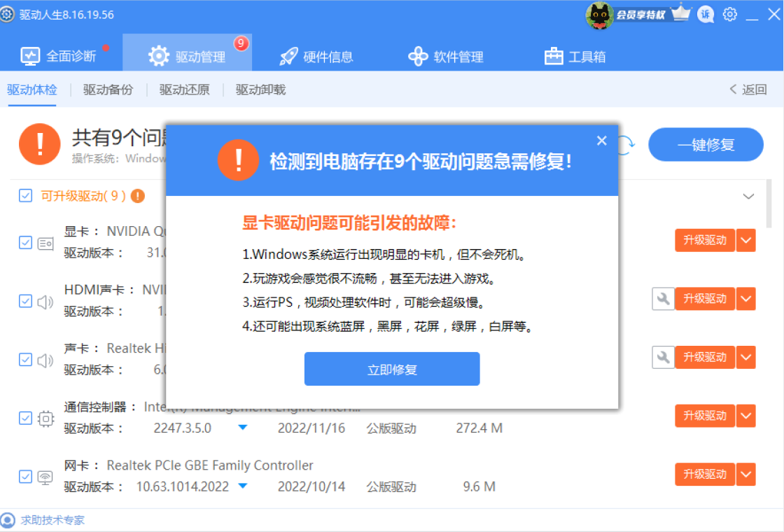Click the refresh rescan icon beside 一键修复
The width and height of the screenshot is (784, 532).
[x=626, y=145]
